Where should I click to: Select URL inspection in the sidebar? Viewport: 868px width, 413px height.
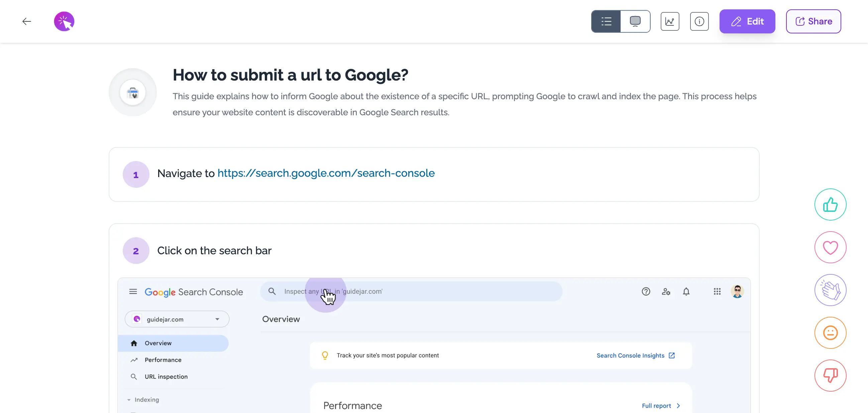[x=166, y=377]
